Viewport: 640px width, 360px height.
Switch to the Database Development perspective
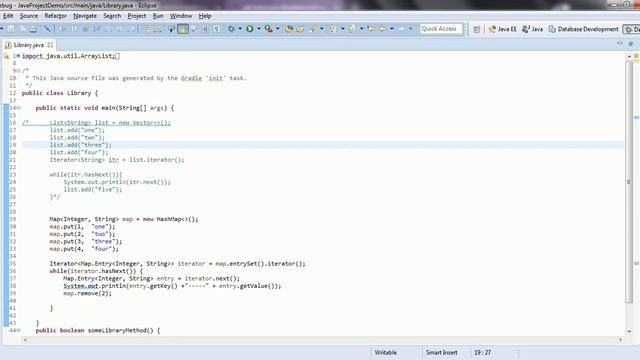(583, 29)
